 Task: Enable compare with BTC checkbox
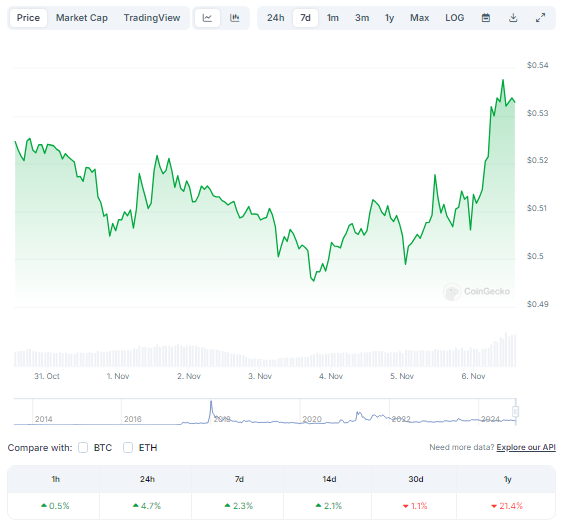tap(83, 448)
